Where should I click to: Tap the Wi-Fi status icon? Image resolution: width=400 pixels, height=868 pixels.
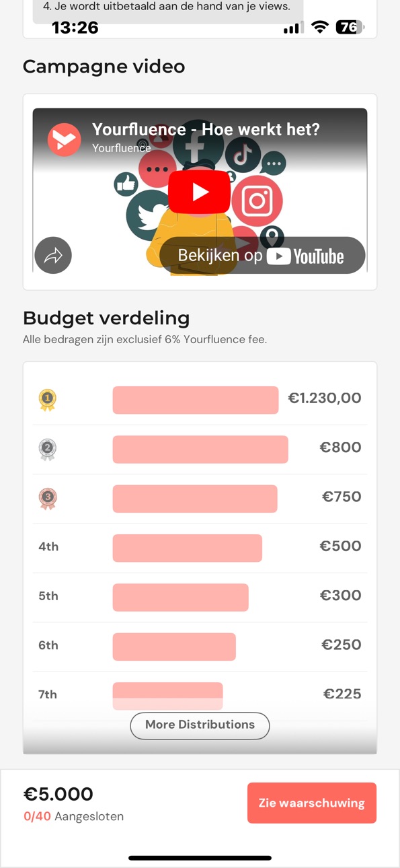point(320,28)
